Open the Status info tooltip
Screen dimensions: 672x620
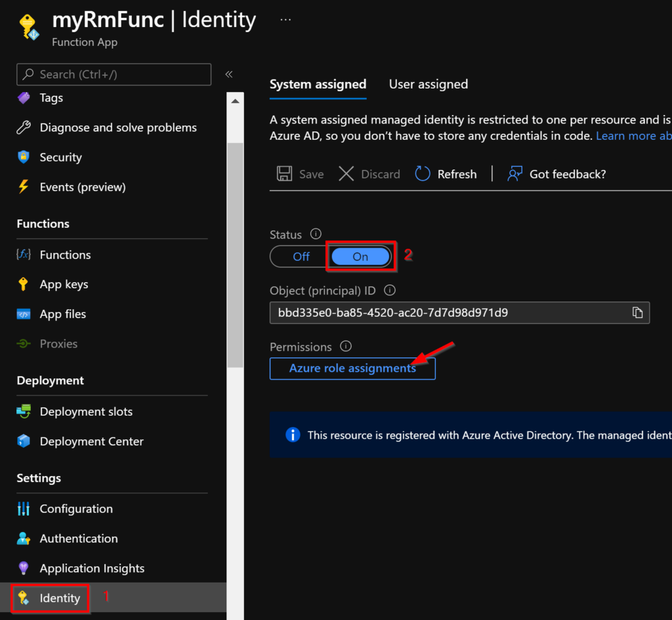pos(315,234)
